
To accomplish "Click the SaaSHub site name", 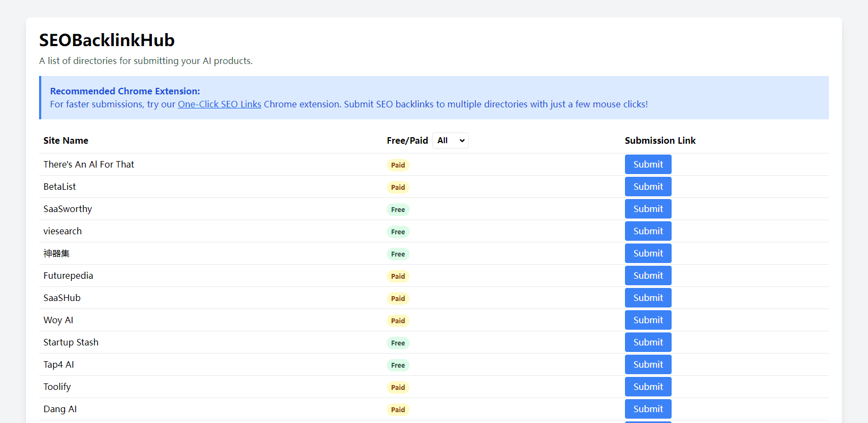I will 62,298.
